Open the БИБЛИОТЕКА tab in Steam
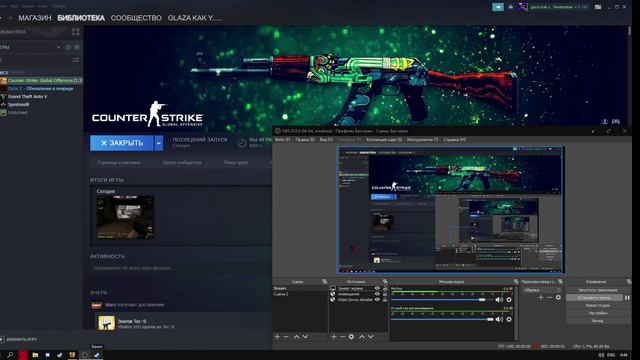 click(81, 18)
